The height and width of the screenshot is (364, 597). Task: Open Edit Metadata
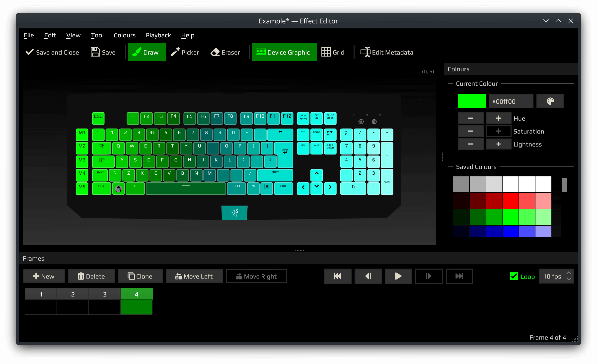[x=386, y=52]
